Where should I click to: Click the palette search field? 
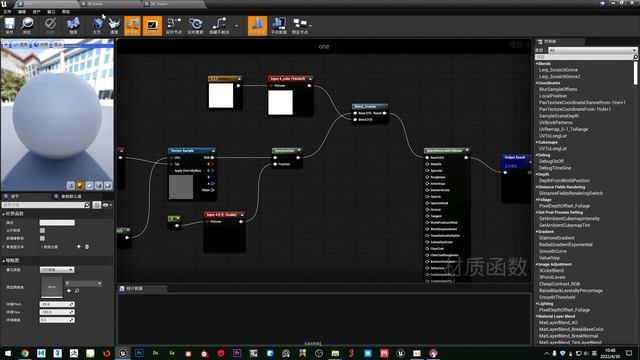coord(586,57)
